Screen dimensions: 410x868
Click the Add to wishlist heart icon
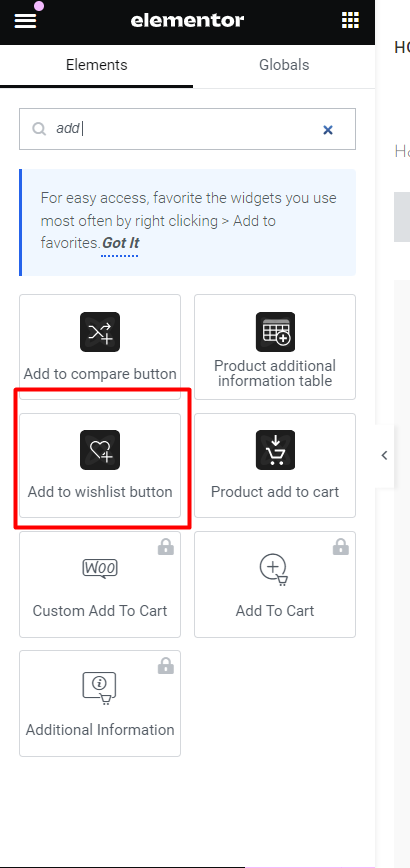[100, 450]
